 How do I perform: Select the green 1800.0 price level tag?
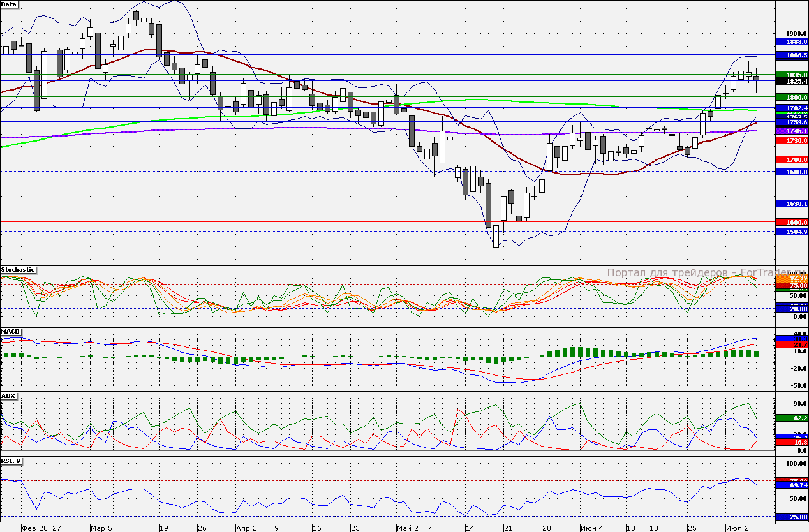[791, 96]
